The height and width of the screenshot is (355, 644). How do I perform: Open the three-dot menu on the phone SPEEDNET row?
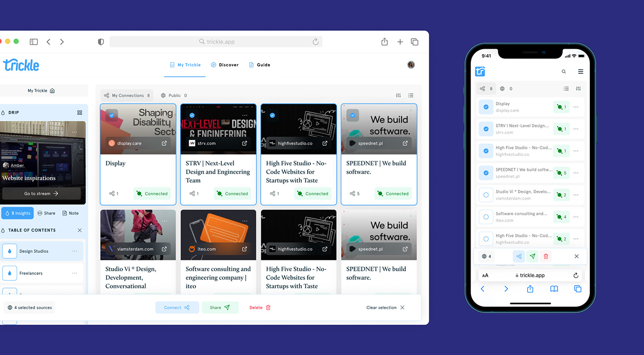[576, 173]
